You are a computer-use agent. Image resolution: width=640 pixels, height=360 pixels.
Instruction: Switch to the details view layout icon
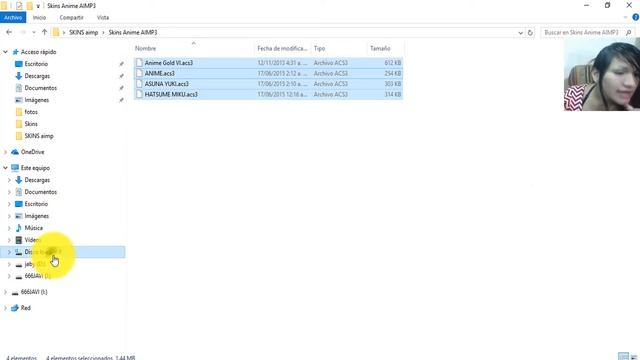(623, 356)
